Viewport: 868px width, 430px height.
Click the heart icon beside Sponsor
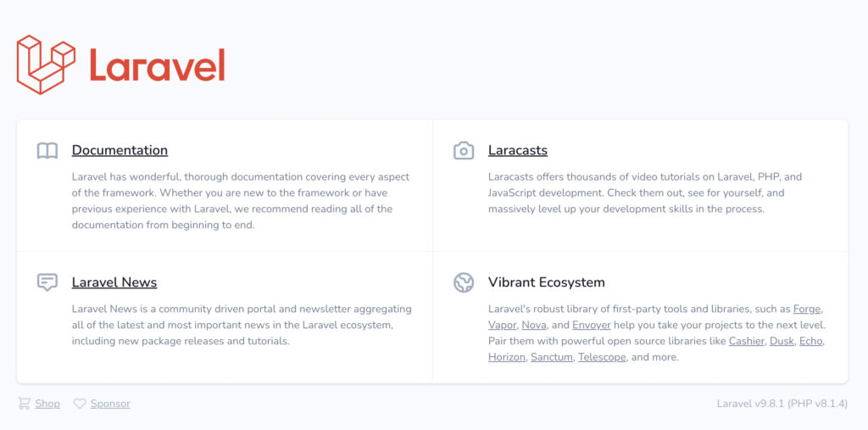(80, 404)
